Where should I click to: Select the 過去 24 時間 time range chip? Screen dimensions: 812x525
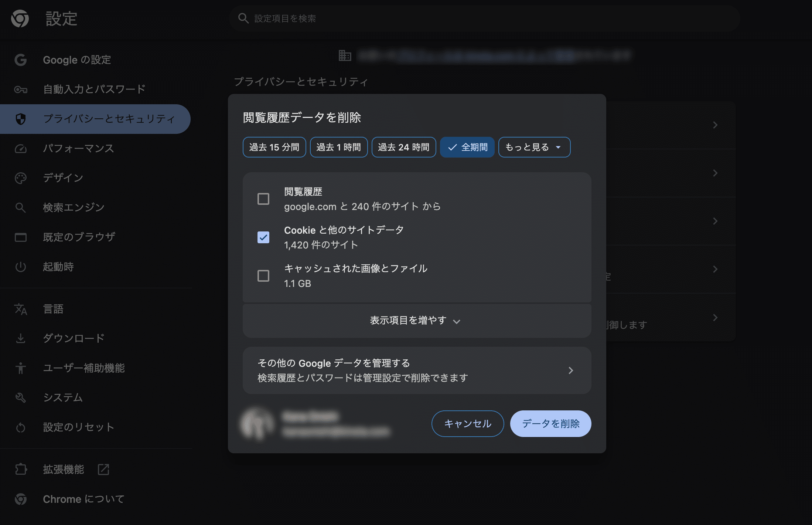(x=404, y=147)
